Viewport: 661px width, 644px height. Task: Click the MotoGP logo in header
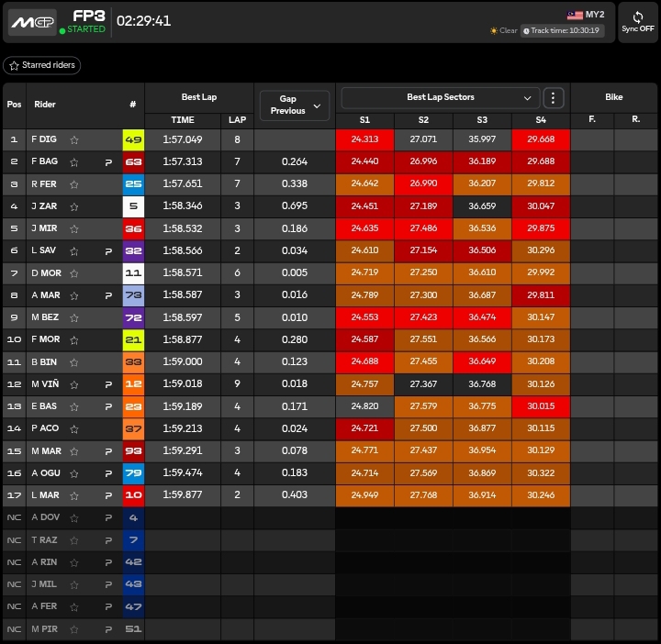[32, 21]
